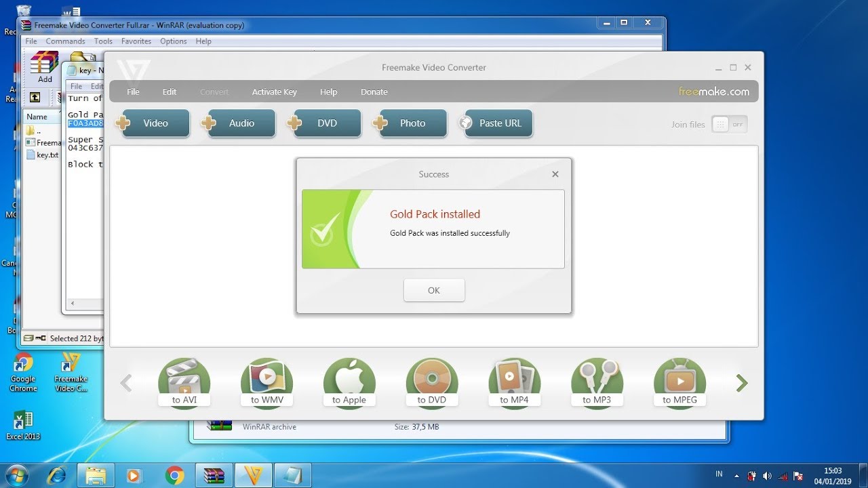Dismiss the Gold Pack dialog with OK

433,289
